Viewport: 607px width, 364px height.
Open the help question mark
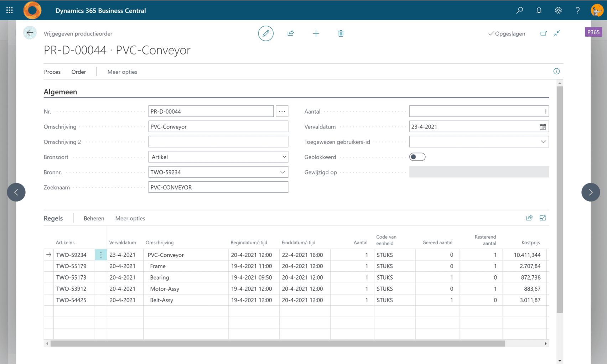577,10
